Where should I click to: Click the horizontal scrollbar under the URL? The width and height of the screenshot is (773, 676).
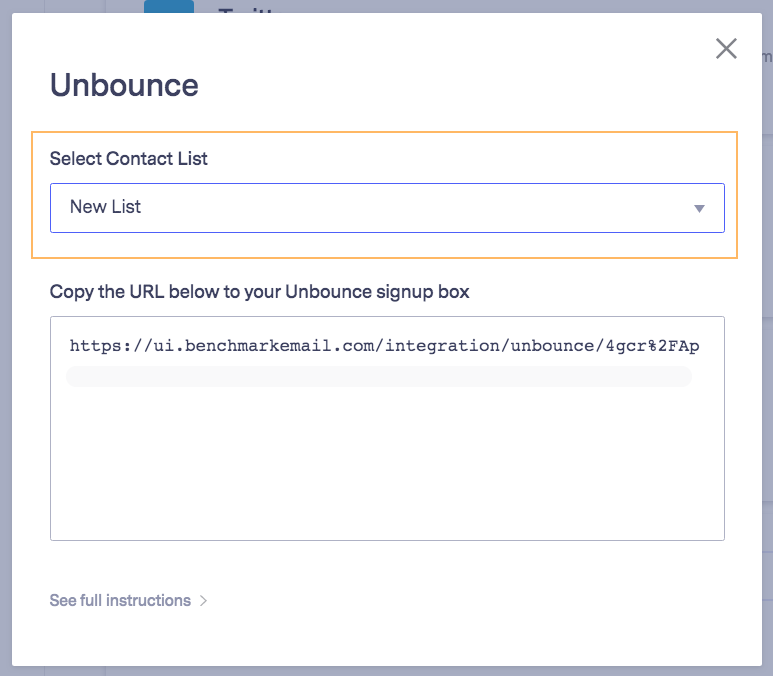pos(379,376)
